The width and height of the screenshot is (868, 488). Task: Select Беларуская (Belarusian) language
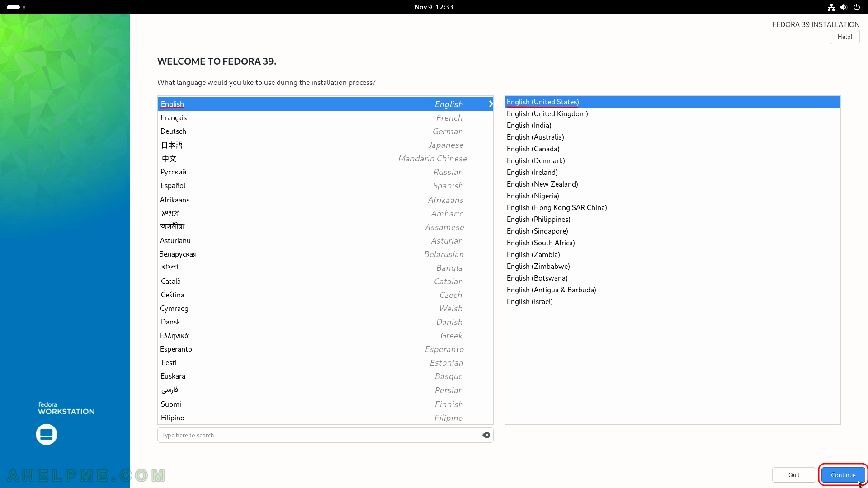[x=325, y=254]
